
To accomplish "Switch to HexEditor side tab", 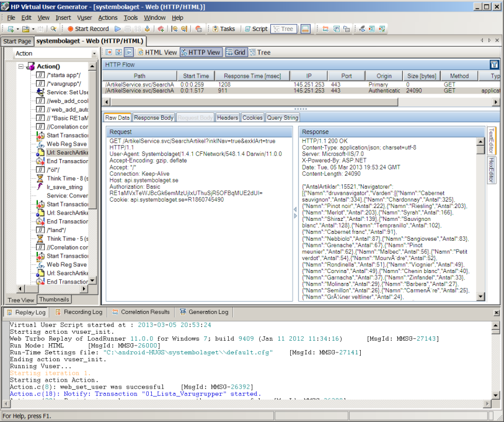I will click(x=491, y=169).
